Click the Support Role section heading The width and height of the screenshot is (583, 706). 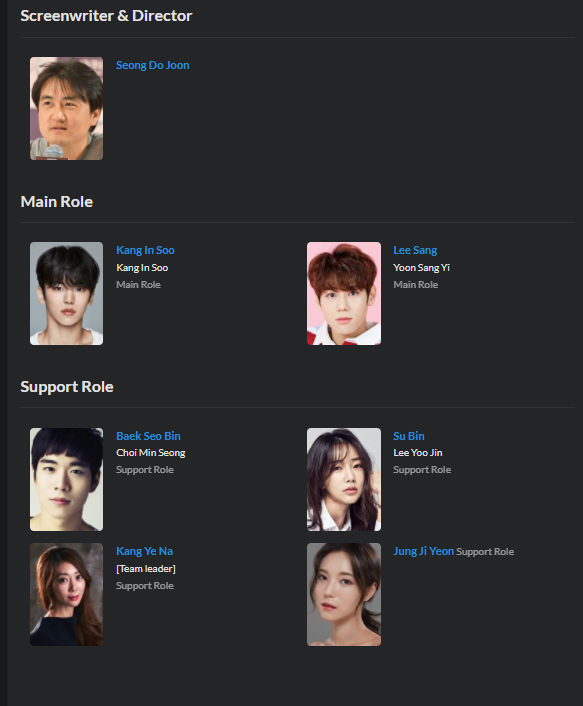[67, 387]
